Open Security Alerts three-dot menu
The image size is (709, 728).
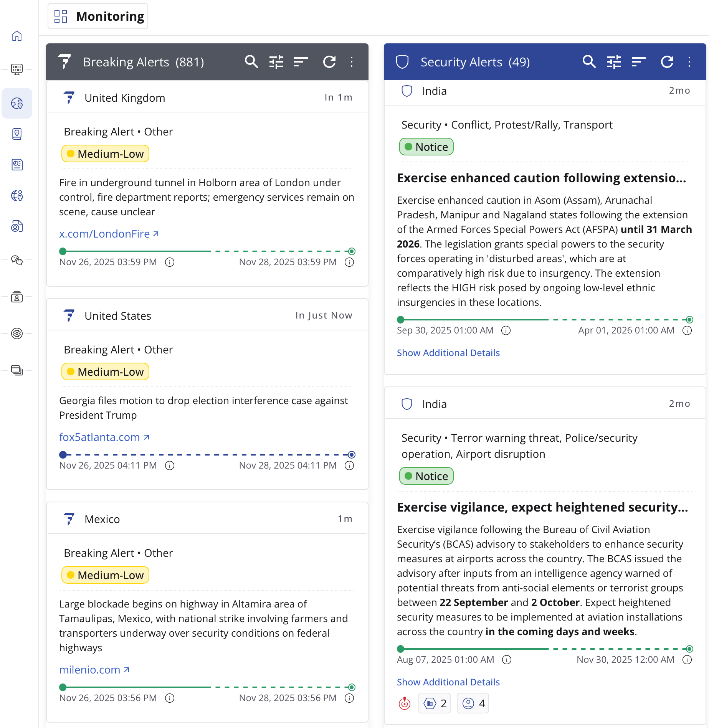pyautogui.click(x=689, y=62)
